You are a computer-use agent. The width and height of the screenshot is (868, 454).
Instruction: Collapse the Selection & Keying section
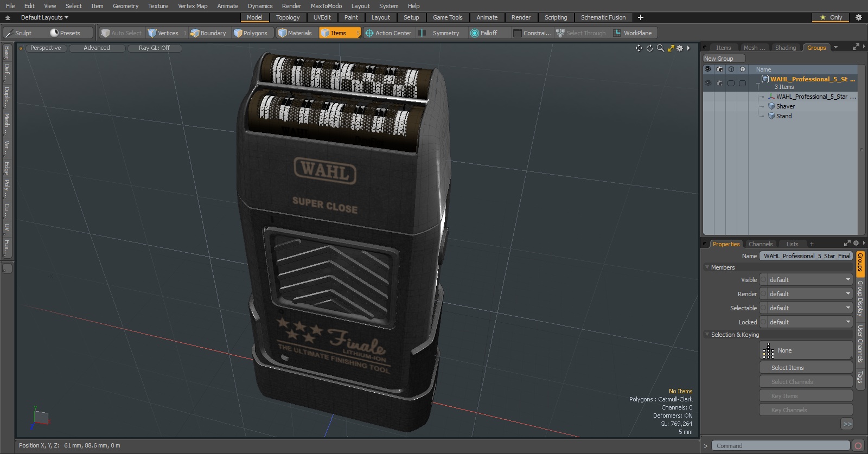click(707, 335)
